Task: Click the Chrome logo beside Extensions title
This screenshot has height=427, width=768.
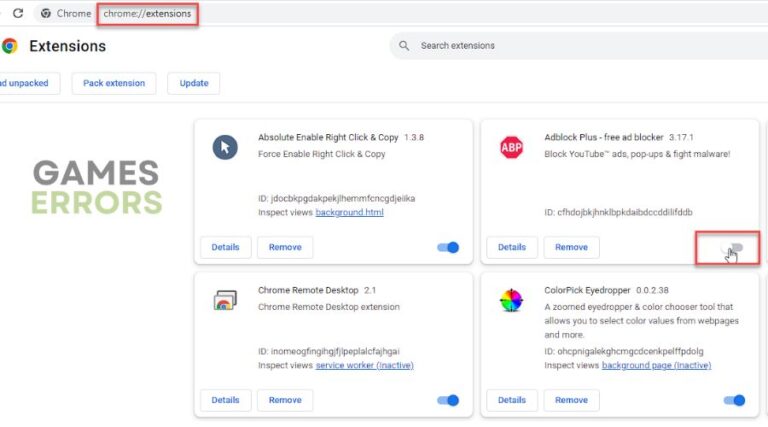Action: click(9, 46)
